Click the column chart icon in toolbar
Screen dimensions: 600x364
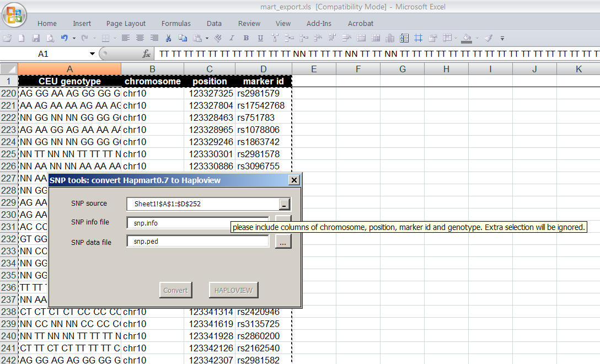tap(390, 38)
